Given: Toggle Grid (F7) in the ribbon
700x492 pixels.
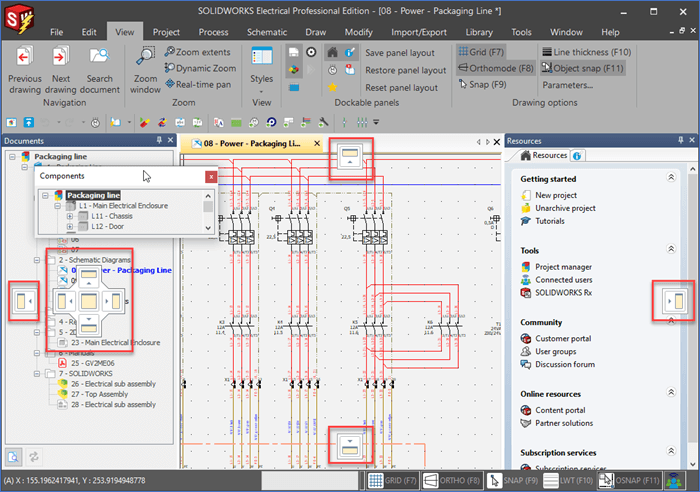Looking at the screenshot, I should [x=481, y=52].
